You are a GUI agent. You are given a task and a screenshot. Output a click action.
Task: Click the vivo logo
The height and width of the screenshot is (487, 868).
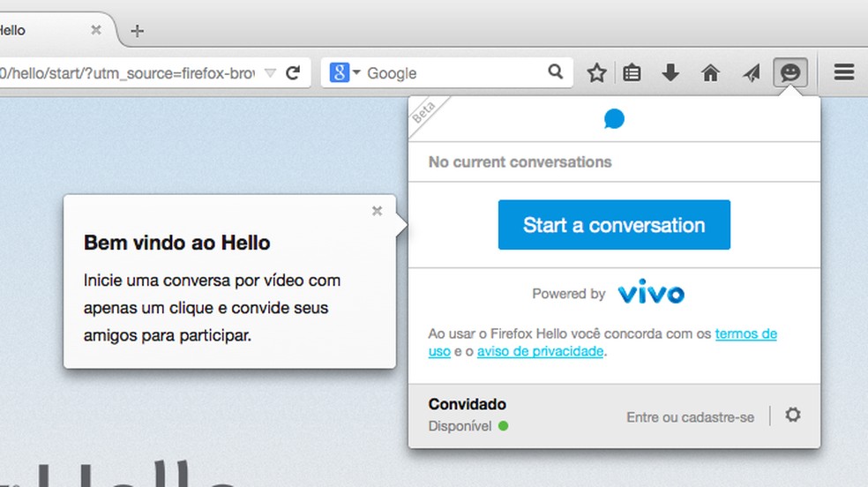click(x=651, y=292)
